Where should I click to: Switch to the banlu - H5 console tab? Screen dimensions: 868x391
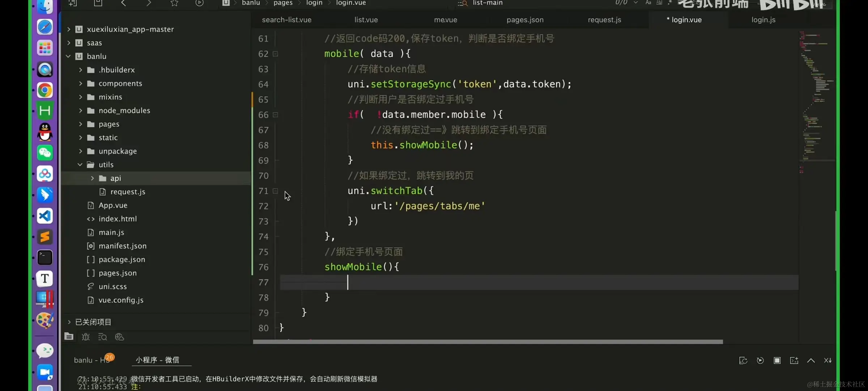click(x=91, y=360)
